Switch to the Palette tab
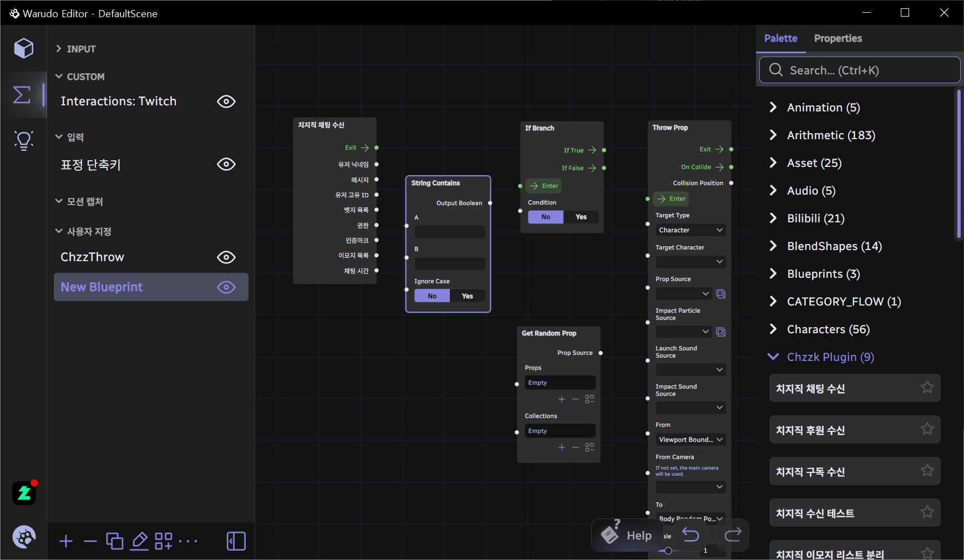Viewport: 964px width, 560px height. (780, 38)
